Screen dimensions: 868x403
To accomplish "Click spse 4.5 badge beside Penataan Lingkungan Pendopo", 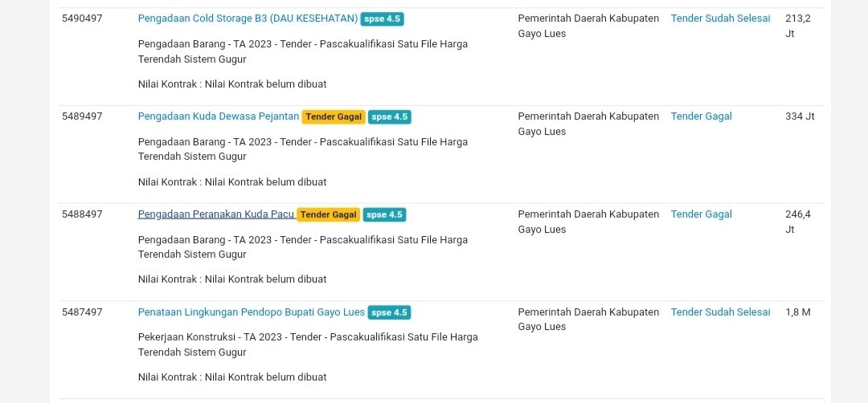I will pyautogui.click(x=390, y=313).
